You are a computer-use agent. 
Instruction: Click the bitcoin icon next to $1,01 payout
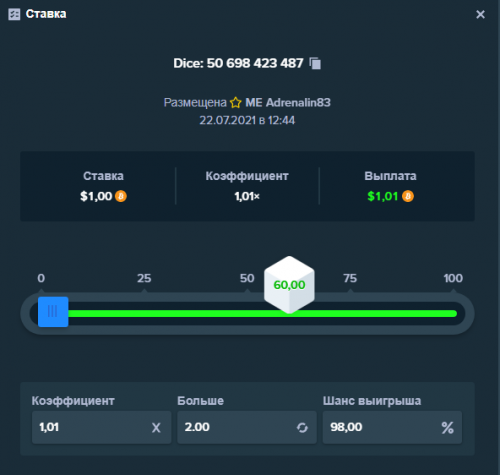tap(408, 196)
